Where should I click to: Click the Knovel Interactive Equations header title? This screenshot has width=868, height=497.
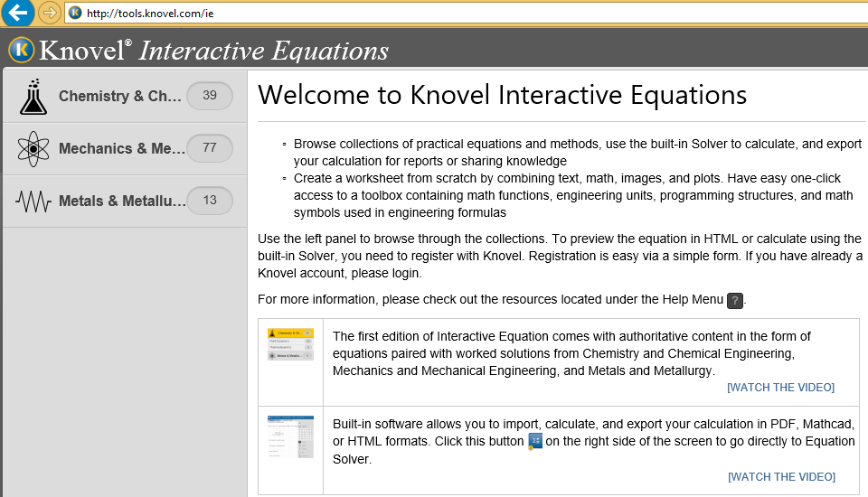(x=213, y=51)
